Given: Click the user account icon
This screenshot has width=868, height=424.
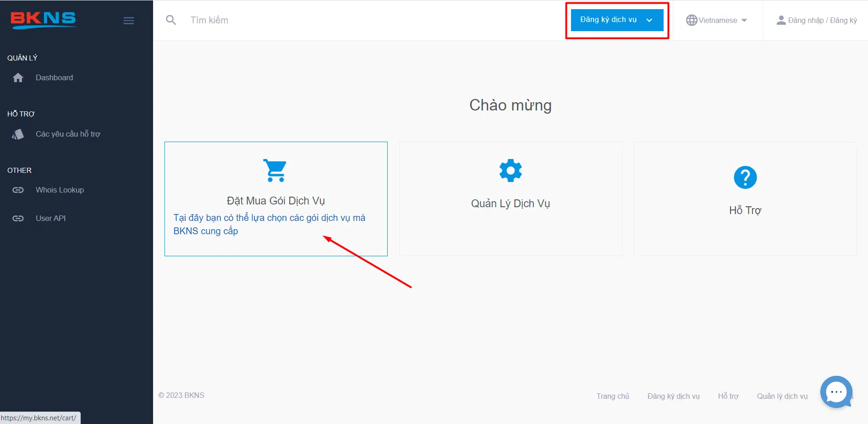Looking at the screenshot, I should (x=781, y=20).
